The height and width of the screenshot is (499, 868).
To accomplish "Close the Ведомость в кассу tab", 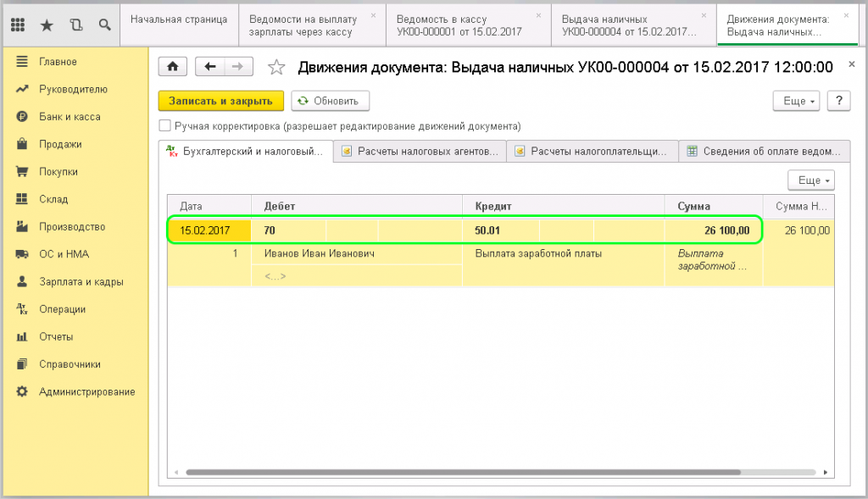I will click(x=539, y=15).
